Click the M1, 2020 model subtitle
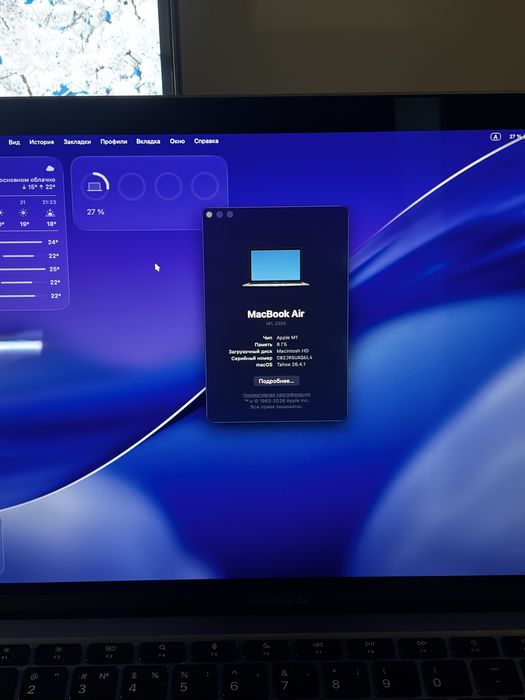The image size is (525, 700). (276, 323)
